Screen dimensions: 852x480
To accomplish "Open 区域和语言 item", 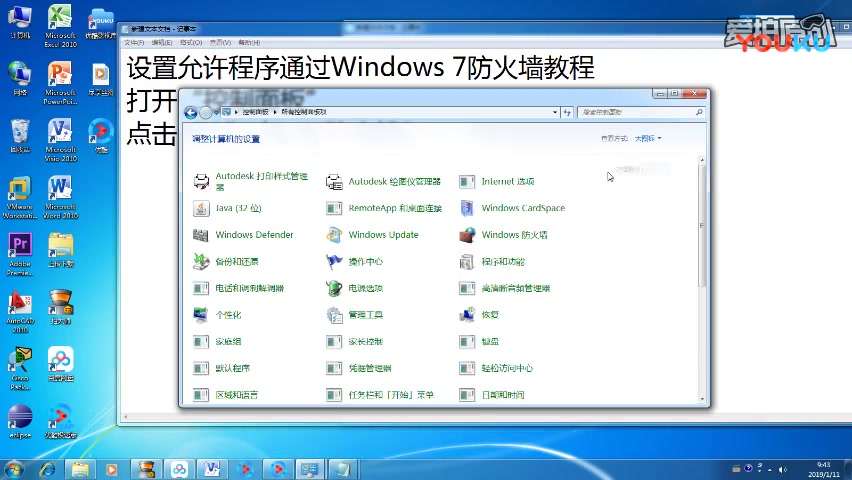I will (x=225, y=395).
